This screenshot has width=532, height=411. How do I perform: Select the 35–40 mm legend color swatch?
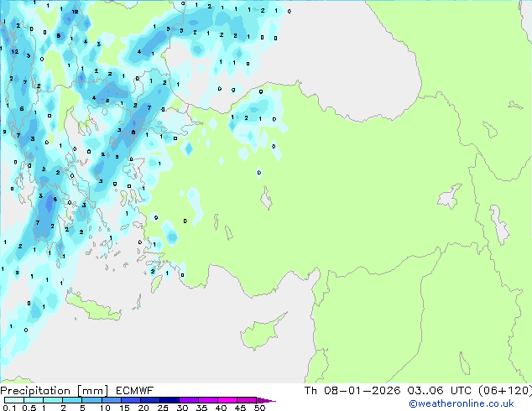207,400
